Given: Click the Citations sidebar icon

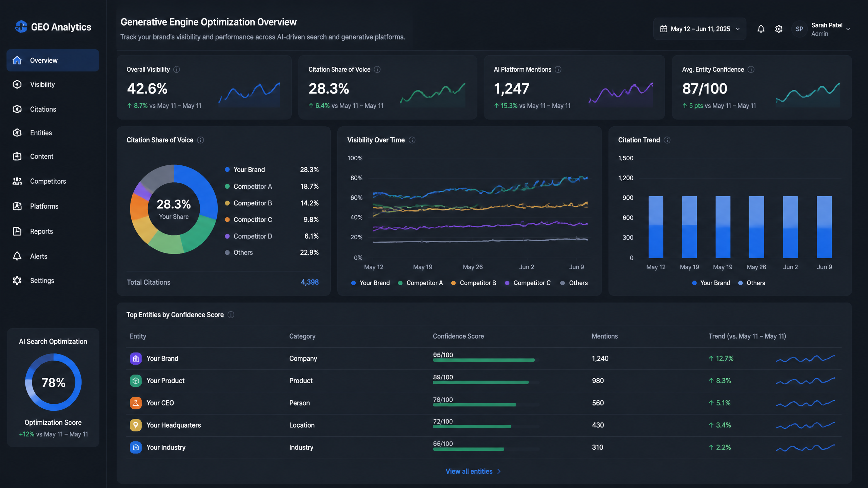Looking at the screenshot, I should point(17,109).
